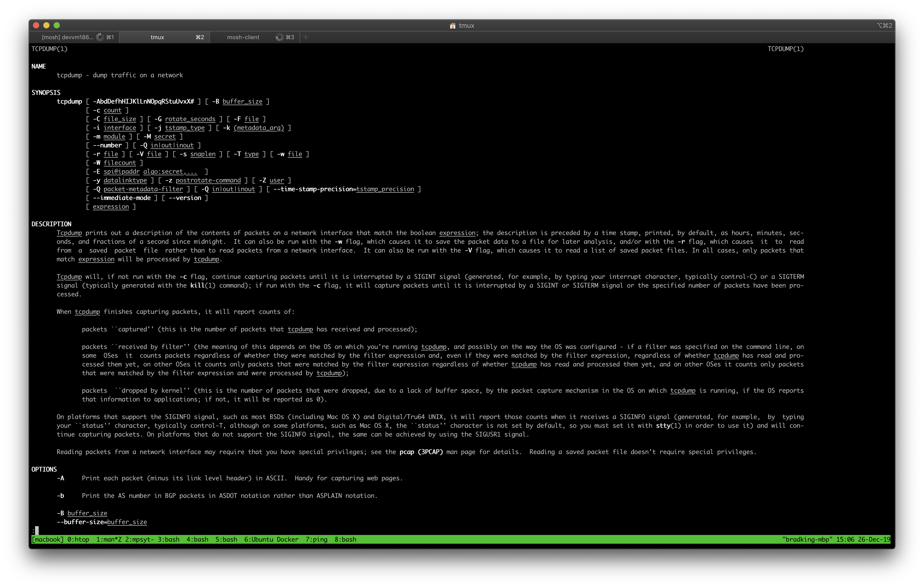Select tmux window 7:ping

tap(317, 539)
